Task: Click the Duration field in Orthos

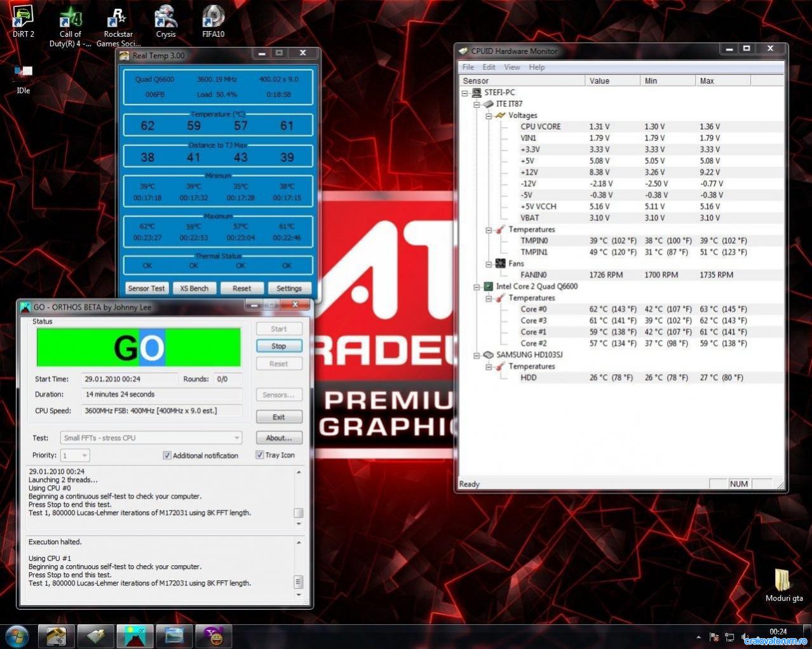Action: 161,394
